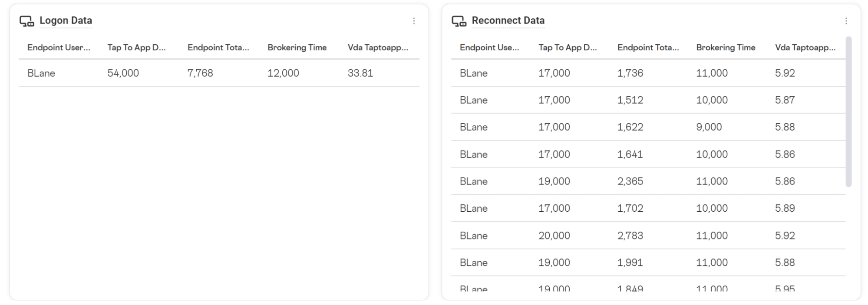Click Logon Data Vda Taptoapp... column header
Image resolution: width=868 pixels, height=305 pixels.
(378, 47)
